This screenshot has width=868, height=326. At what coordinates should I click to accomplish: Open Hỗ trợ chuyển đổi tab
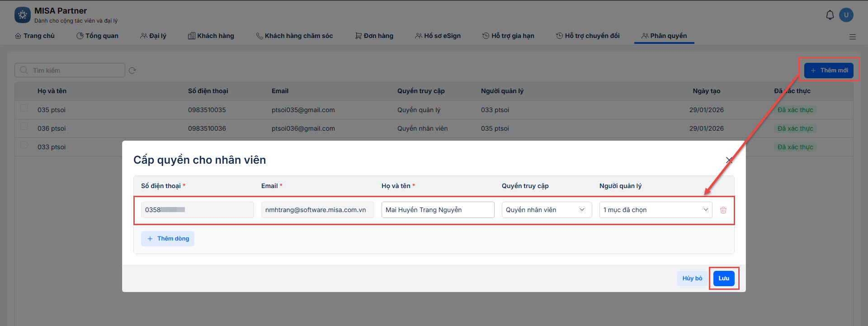click(x=588, y=36)
